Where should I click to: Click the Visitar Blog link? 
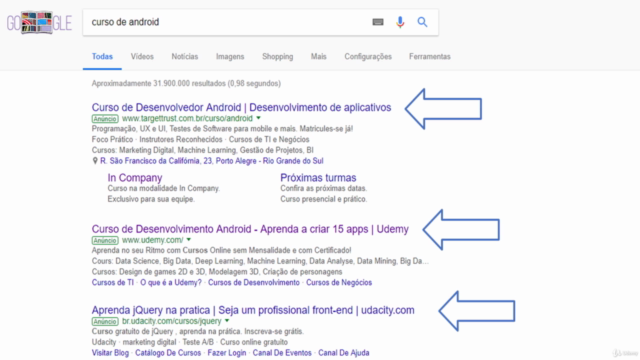(110, 353)
